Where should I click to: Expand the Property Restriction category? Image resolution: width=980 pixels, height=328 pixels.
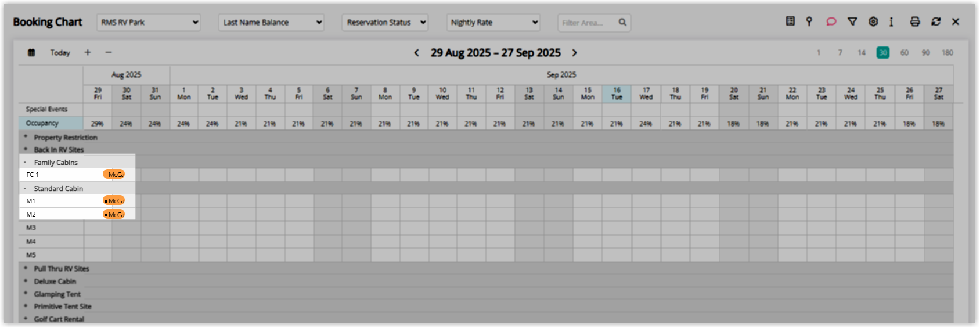point(26,137)
